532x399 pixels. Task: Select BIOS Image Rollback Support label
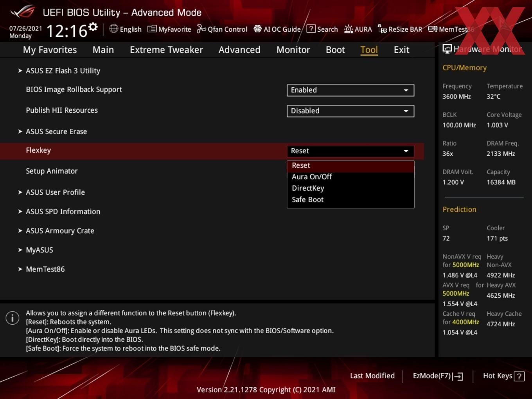[74, 90]
